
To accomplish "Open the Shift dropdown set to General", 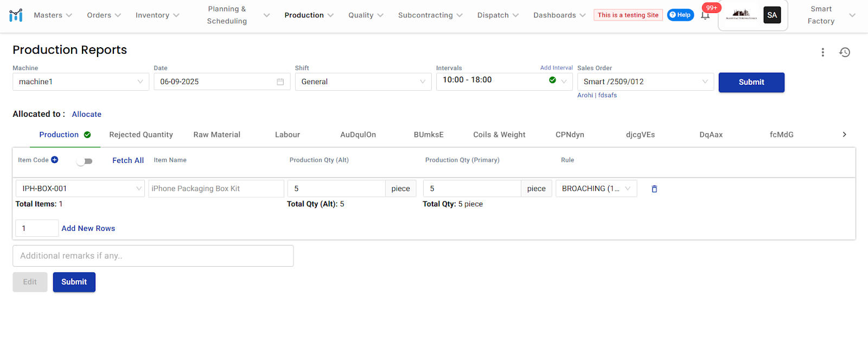I will click(x=363, y=82).
